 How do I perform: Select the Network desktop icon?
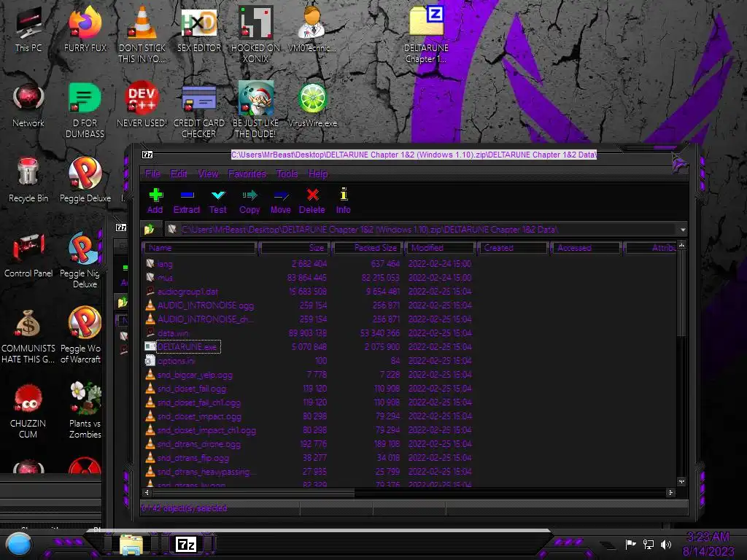(x=28, y=105)
